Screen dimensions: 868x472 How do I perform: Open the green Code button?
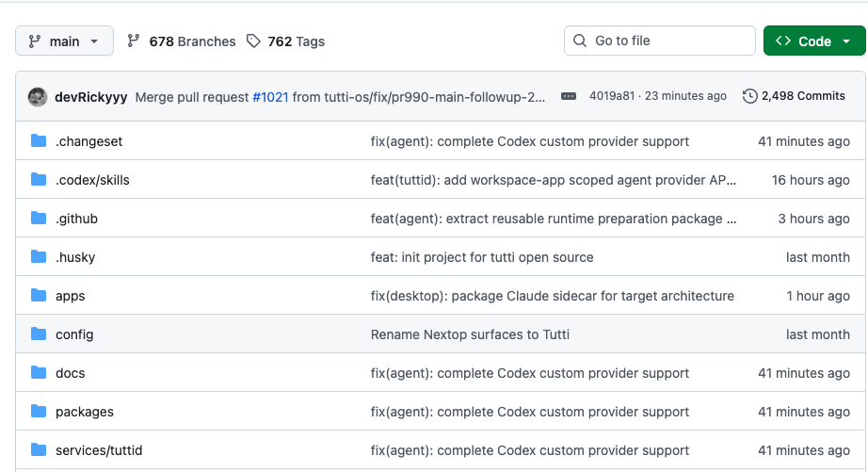[813, 41]
